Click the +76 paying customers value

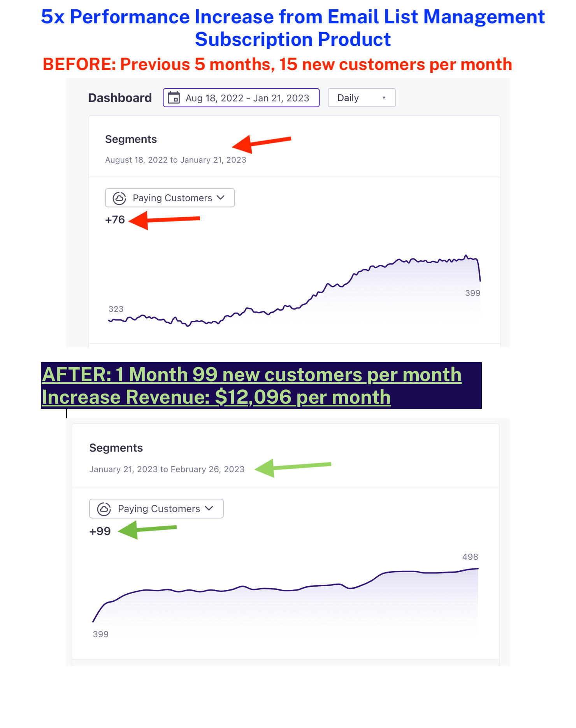(x=115, y=220)
